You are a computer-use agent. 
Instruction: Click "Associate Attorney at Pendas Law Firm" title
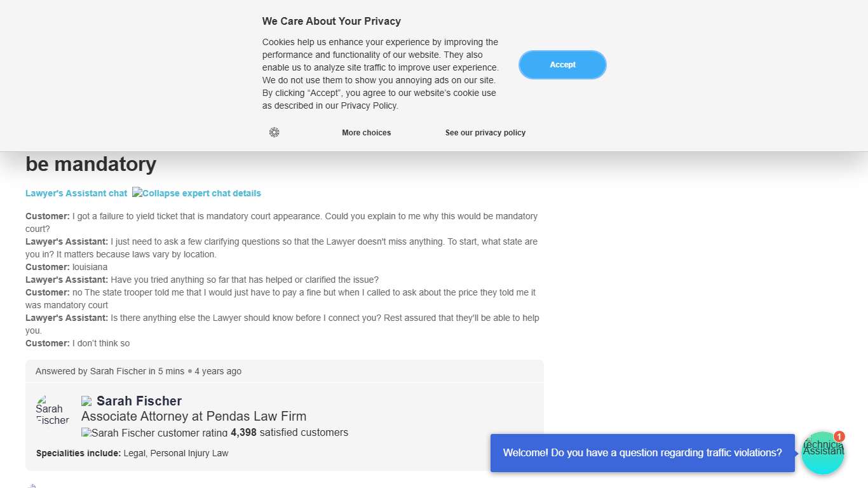(x=194, y=416)
